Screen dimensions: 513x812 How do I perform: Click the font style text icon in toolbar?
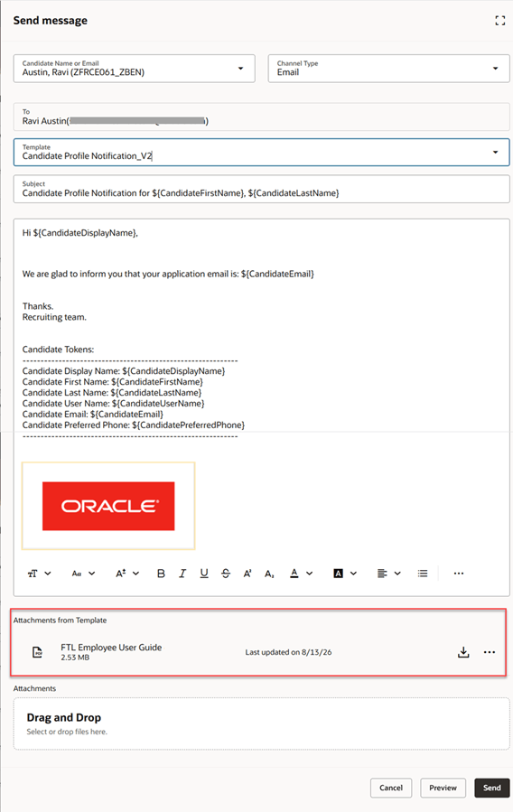tap(33, 574)
